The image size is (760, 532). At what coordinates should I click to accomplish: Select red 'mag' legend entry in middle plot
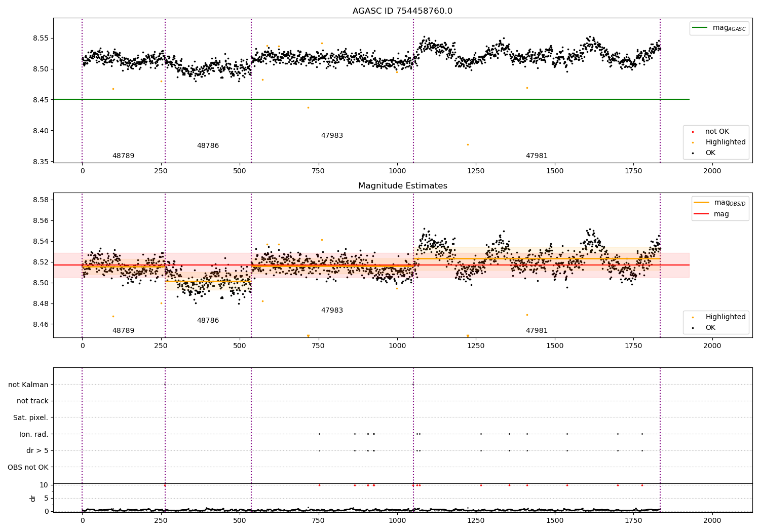pos(711,214)
